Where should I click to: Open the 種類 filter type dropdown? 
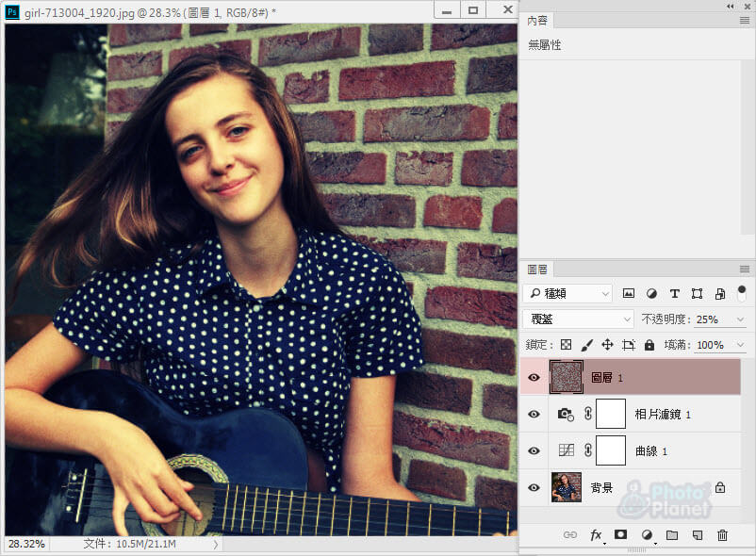[568, 293]
